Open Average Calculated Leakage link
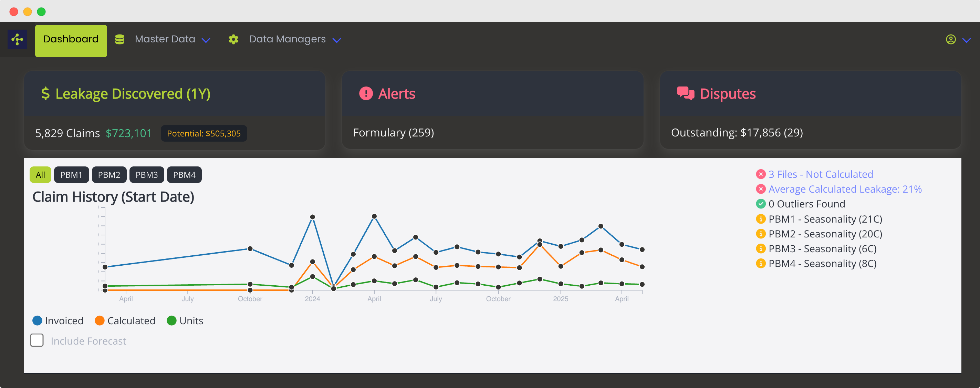Screen dimensions: 980x388 tap(845, 189)
